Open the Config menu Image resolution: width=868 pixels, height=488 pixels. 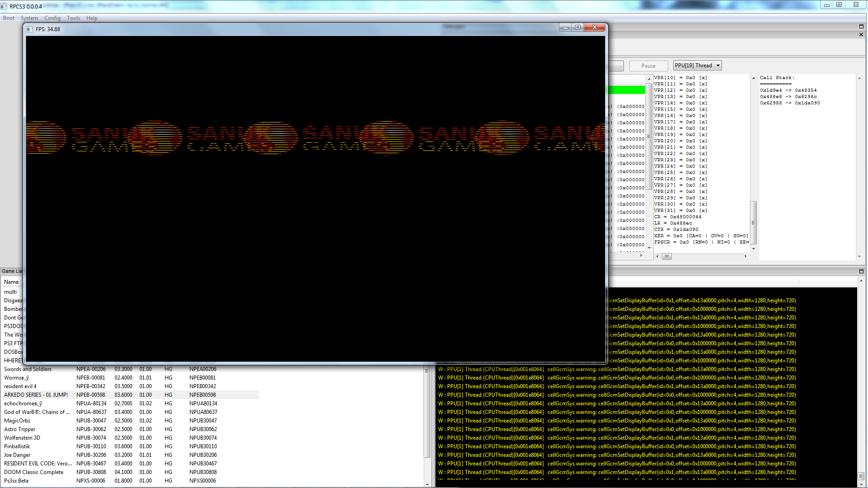[52, 18]
